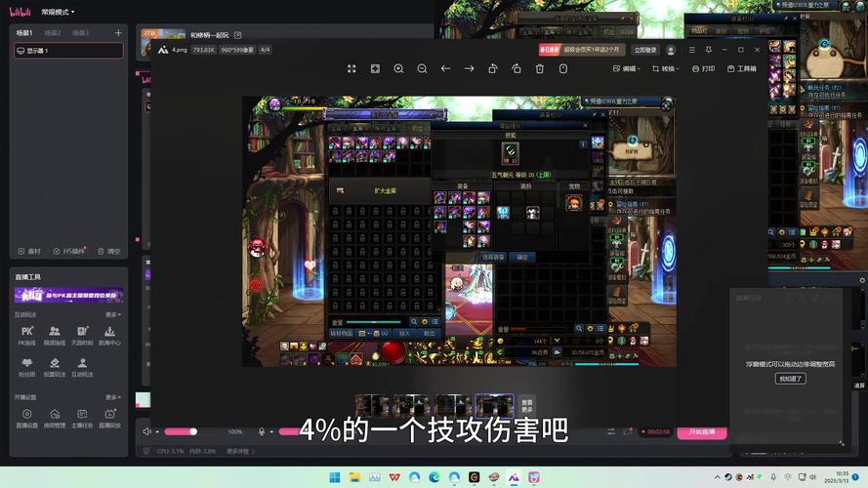Dismiss floating mode tip with 我知道了
This screenshot has height=488, width=868.
[x=790, y=379]
